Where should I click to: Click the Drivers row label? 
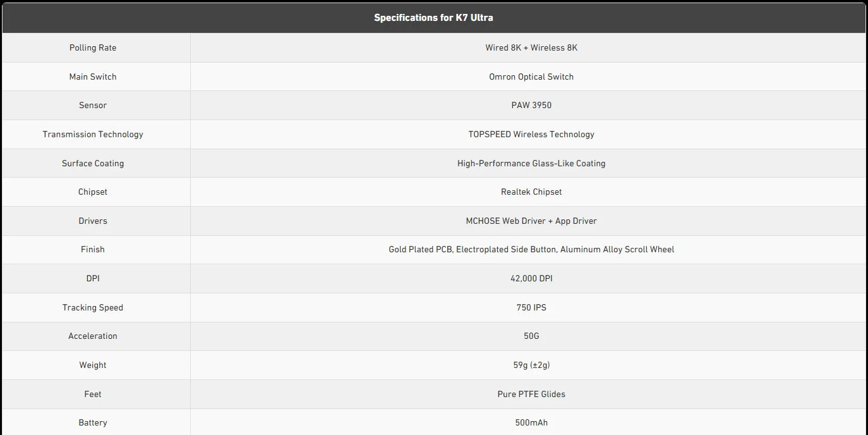pos(93,221)
